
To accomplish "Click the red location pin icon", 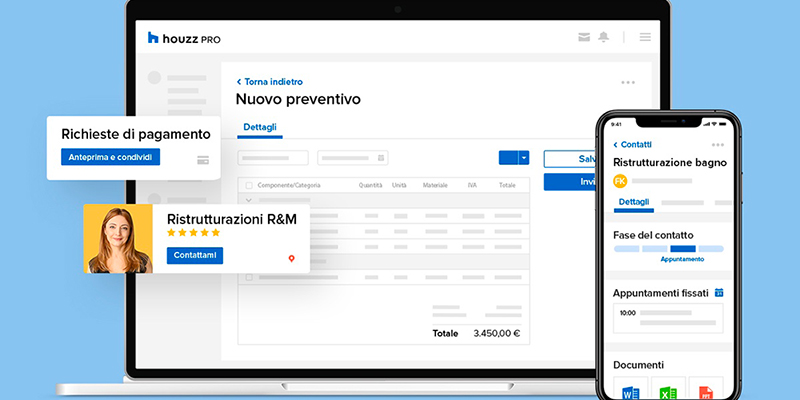I will tap(291, 258).
